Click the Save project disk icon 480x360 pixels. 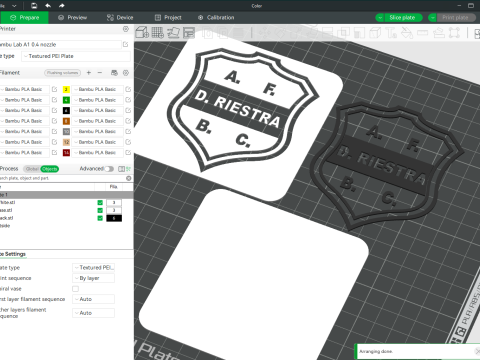click(34, 6)
